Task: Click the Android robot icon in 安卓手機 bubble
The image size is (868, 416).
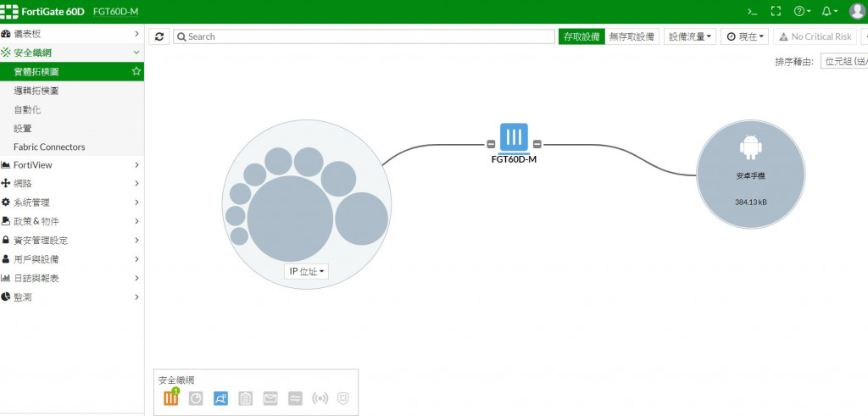Action: (x=751, y=147)
